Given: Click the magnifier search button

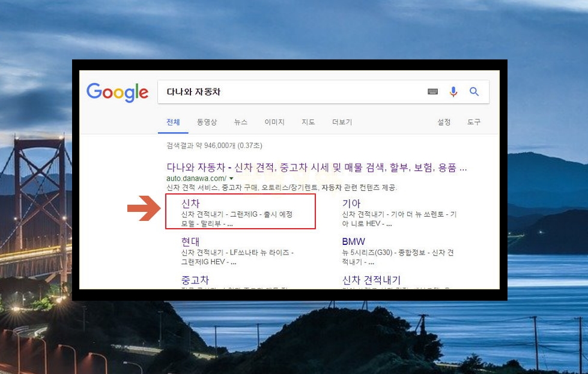Looking at the screenshot, I should (x=474, y=91).
